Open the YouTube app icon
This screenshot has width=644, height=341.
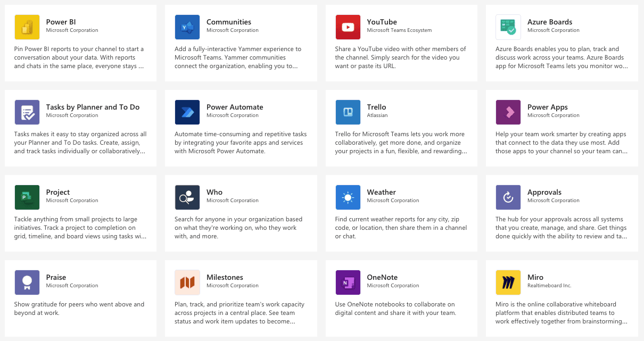(348, 27)
